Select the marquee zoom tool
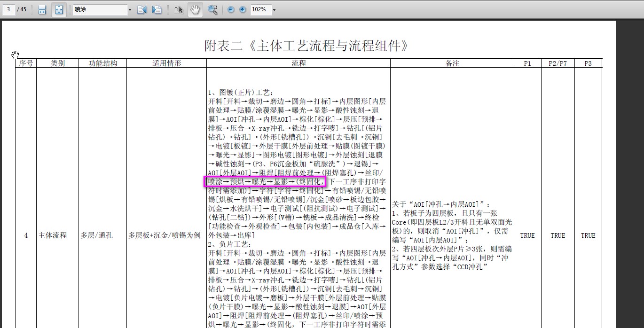The image size is (644, 328). [212, 9]
